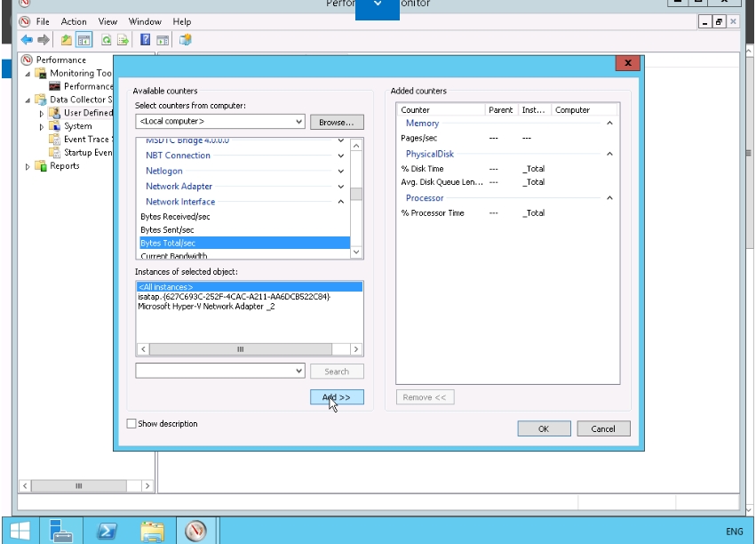Click the Back arrow toolbar icon

(x=27, y=40)
